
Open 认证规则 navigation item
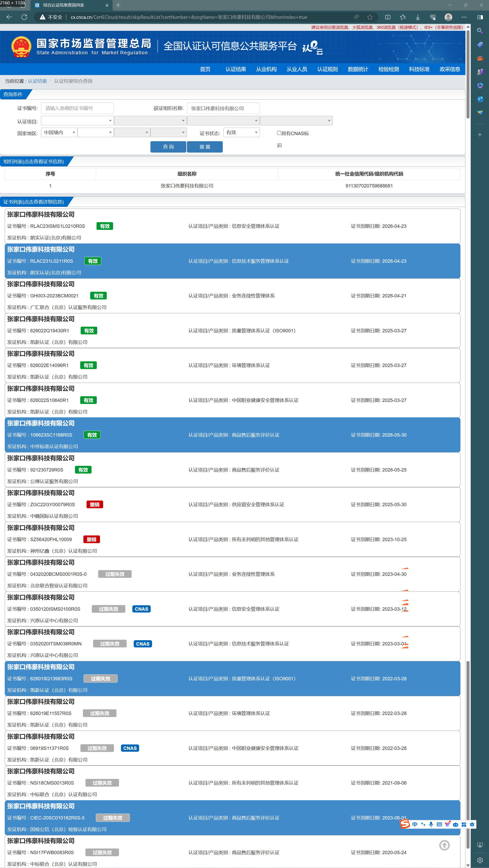tap(327, 69)
